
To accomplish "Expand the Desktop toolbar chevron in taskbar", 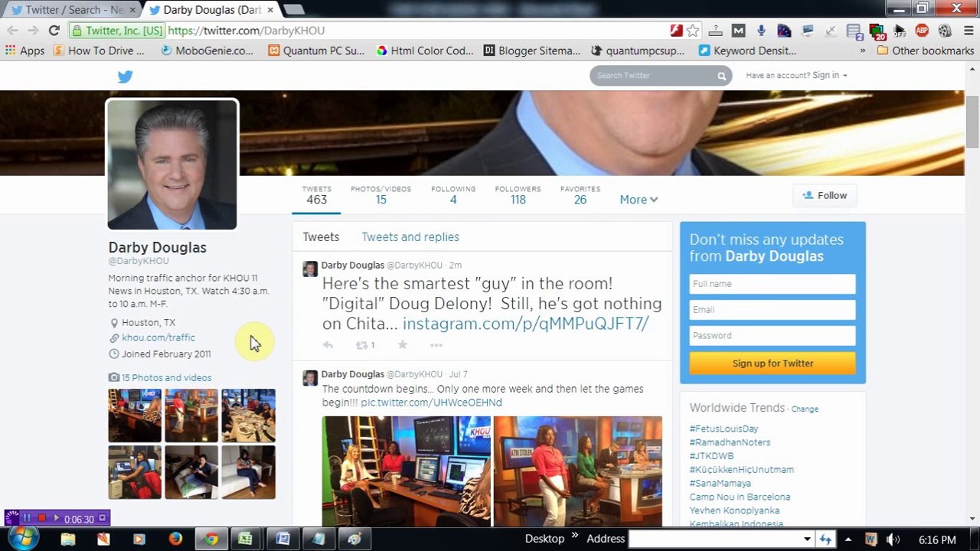I will click(x=575, y=536).
